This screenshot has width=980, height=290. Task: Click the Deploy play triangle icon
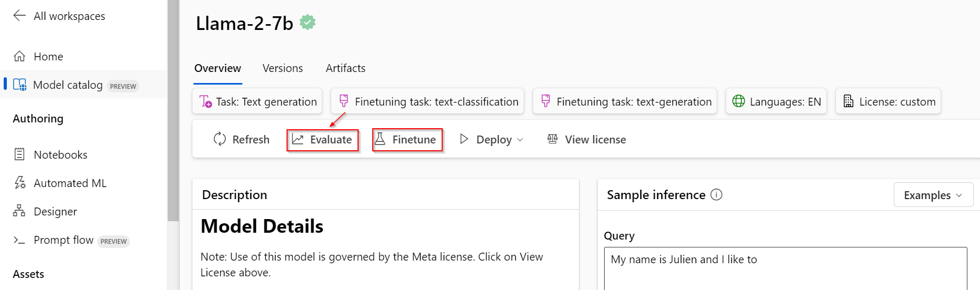click(464, 139)
